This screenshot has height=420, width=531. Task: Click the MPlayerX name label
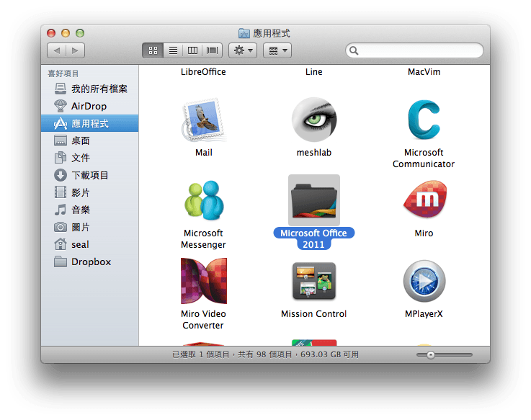coord(424,314)
